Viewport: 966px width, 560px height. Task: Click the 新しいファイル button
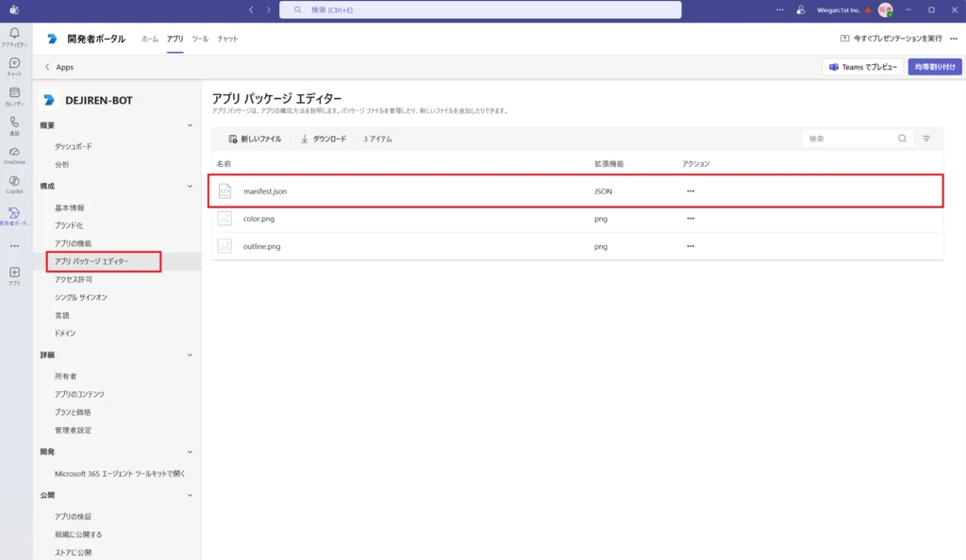pyautogui.click(x=255, y=139)
